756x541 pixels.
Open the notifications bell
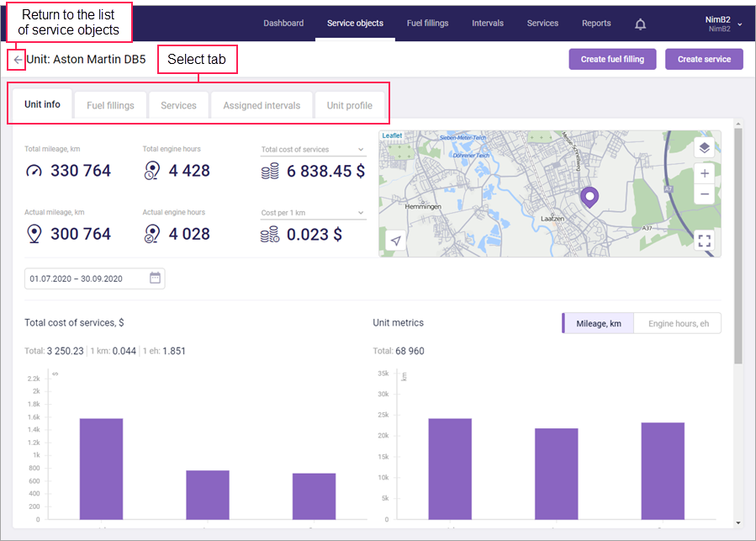[x=640, y=24]
